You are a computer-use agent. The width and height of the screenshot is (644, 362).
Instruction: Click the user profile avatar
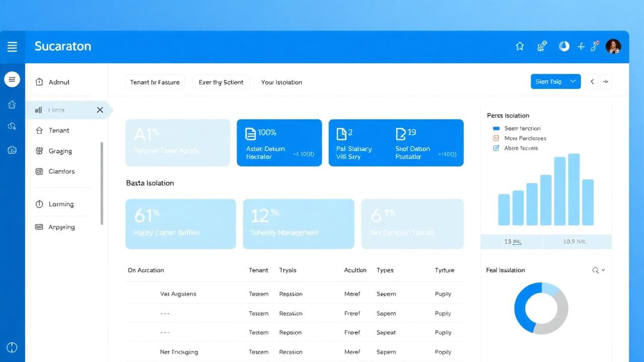pyautogui.click(x=613, y=46)
